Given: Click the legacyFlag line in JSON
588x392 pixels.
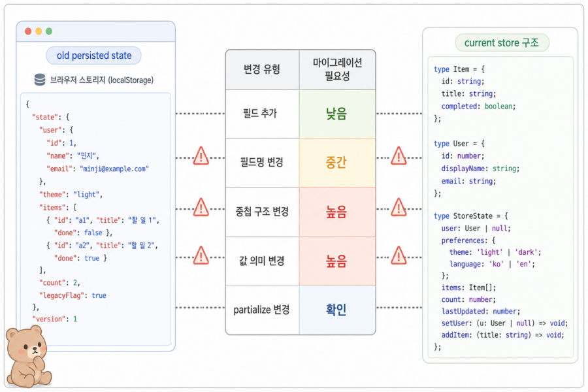Looking at the screenshot, I should (x=73, y=295).
